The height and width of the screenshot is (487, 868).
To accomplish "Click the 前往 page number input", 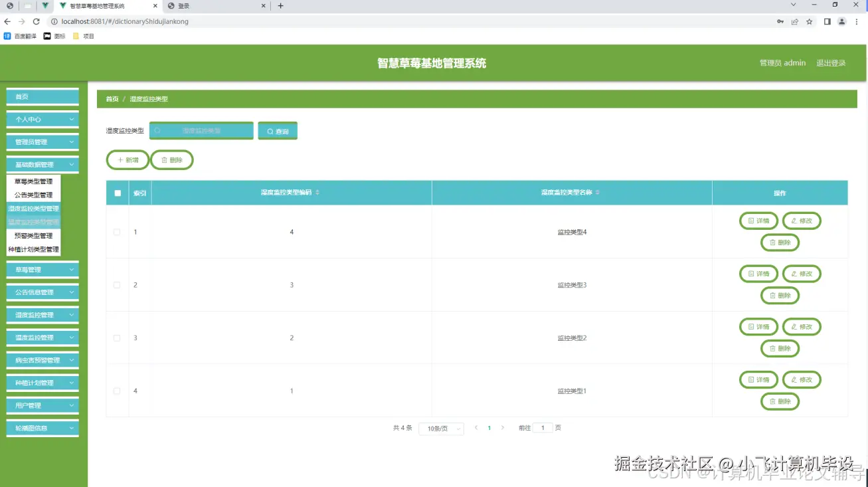I will click(x=543, y=428).
